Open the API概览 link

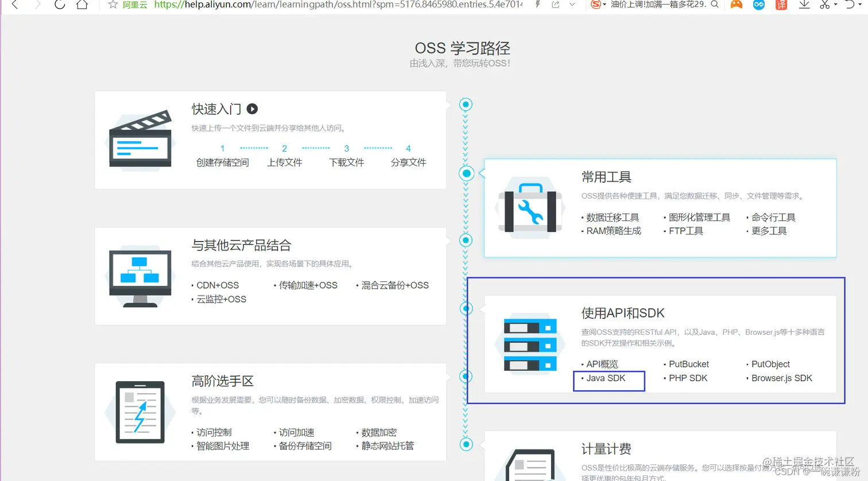602,364
